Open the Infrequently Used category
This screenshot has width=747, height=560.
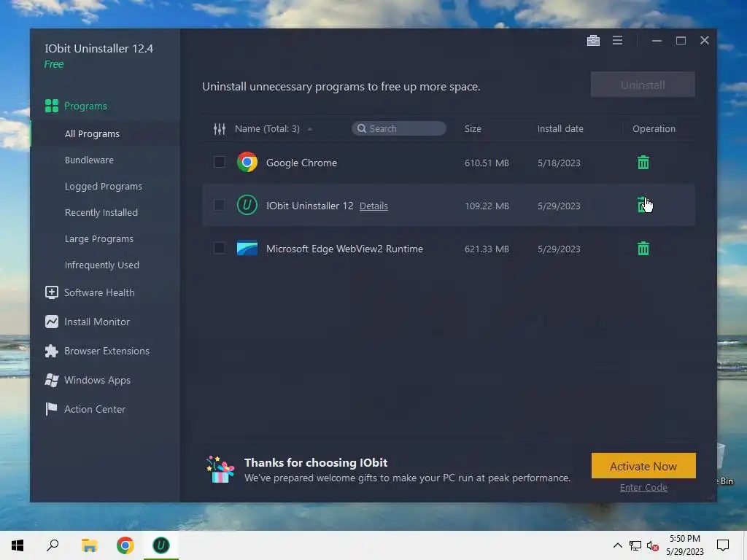[x=102, y=265]
